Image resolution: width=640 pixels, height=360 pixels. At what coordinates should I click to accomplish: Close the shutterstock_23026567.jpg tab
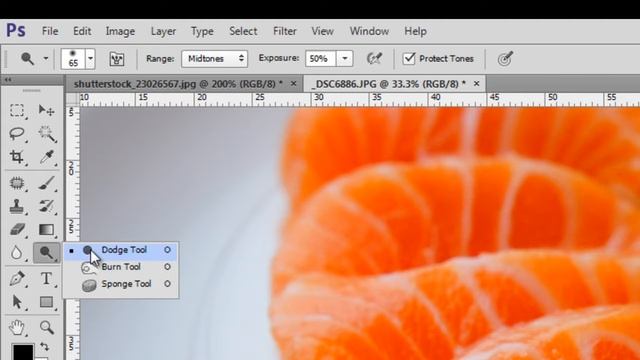293,84
